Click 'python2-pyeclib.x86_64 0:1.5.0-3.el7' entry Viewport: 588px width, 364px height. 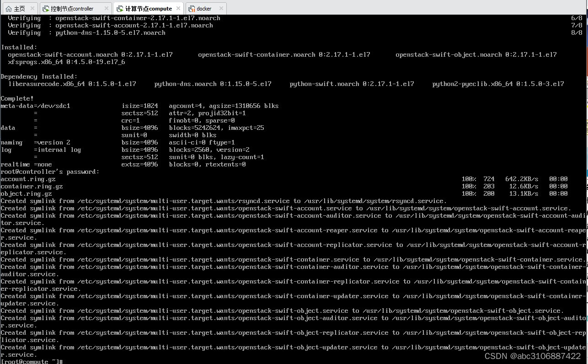pyautogui.click(x=498, y=84)
